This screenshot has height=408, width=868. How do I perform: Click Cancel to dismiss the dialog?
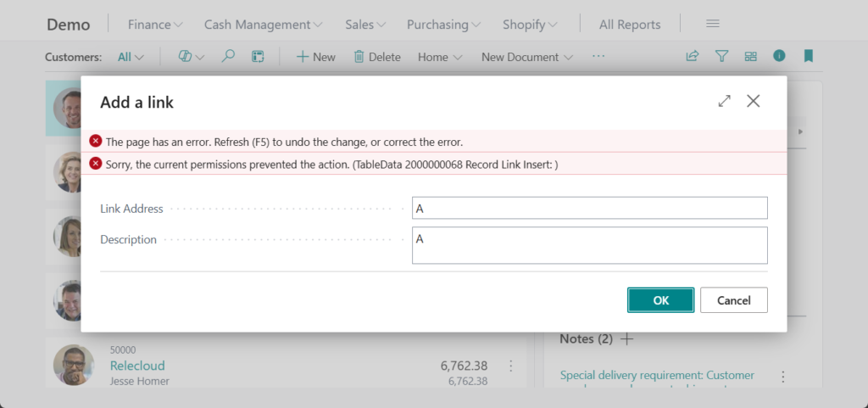click(733, 300)
